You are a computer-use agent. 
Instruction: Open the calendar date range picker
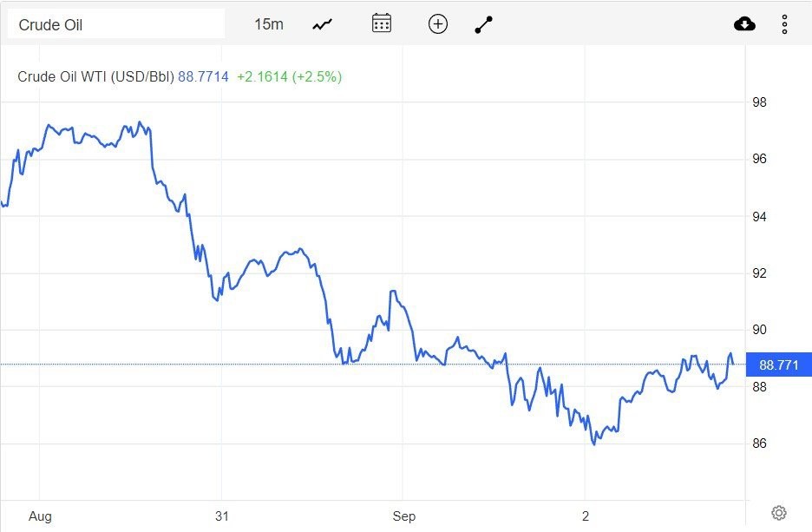(x=381, y=23)
